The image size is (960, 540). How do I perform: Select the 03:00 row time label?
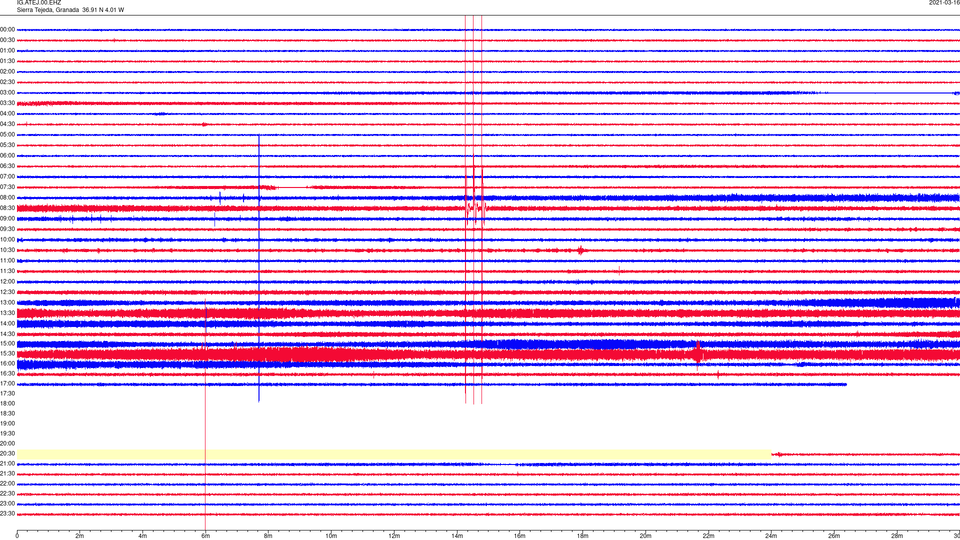7,92
